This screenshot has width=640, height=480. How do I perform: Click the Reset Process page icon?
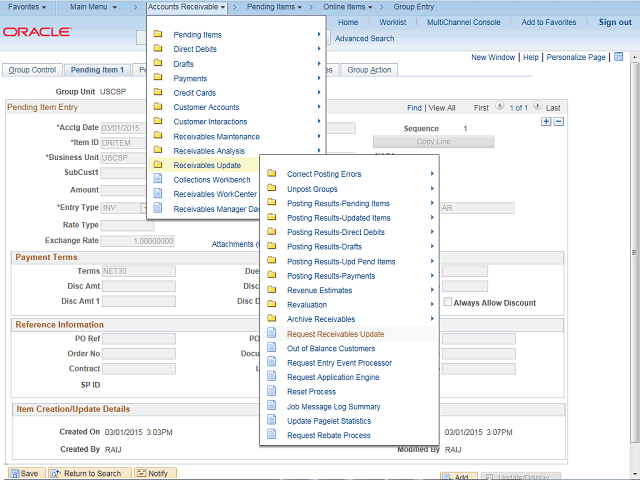pyautogui.click(x=272, y=391)
